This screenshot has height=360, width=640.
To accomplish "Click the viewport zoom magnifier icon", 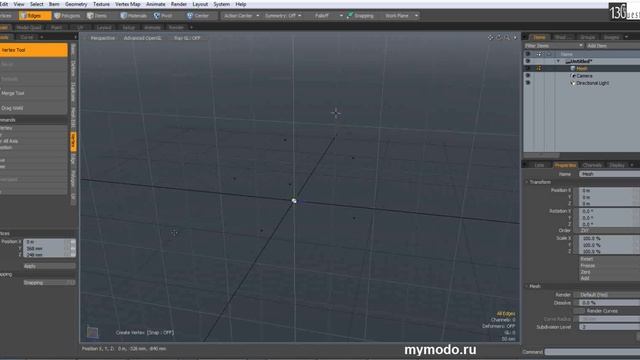I will 507,38.
